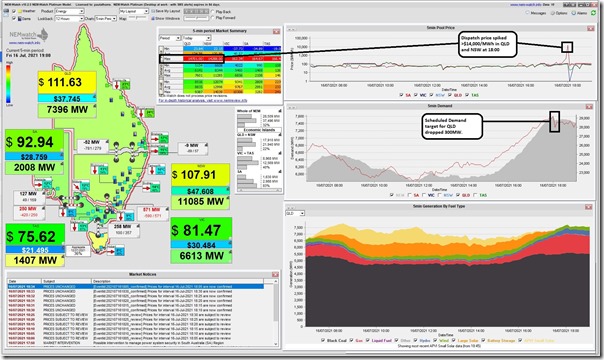Viewport: 604px width, 360px height.
Task: Toggle the QLD series checkbox on Demand chart
Action: click(458, 195)
